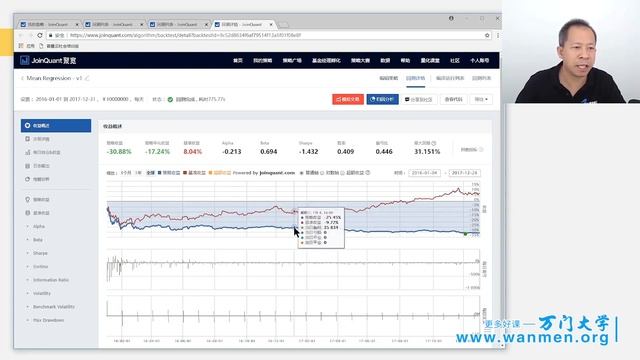Click the green endpoint marker on the strategy curve
Image resolution: width=640 pixels, height=360 pixels.
coord(465,233)
